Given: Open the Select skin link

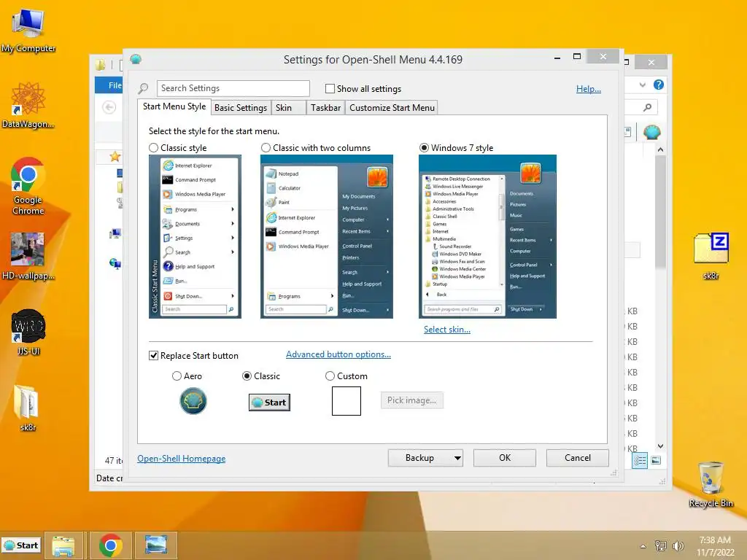Looking at the screenshot, I should click(x=447, y=330).
